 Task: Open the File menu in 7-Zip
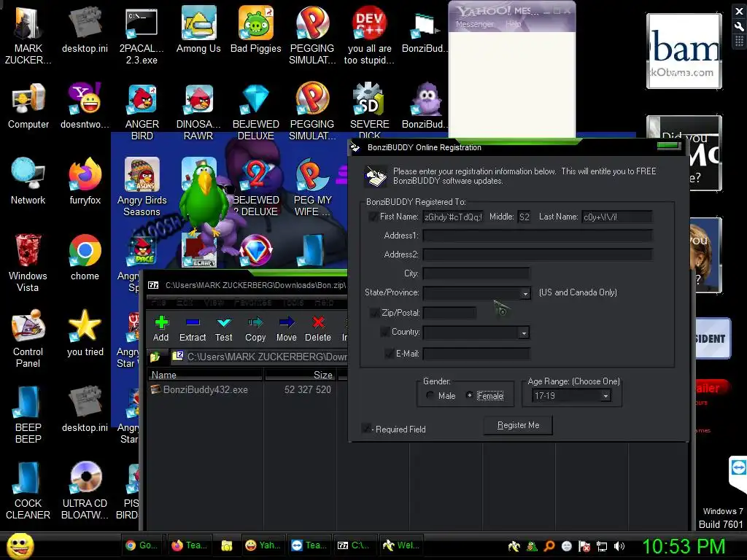pos(158,303)
